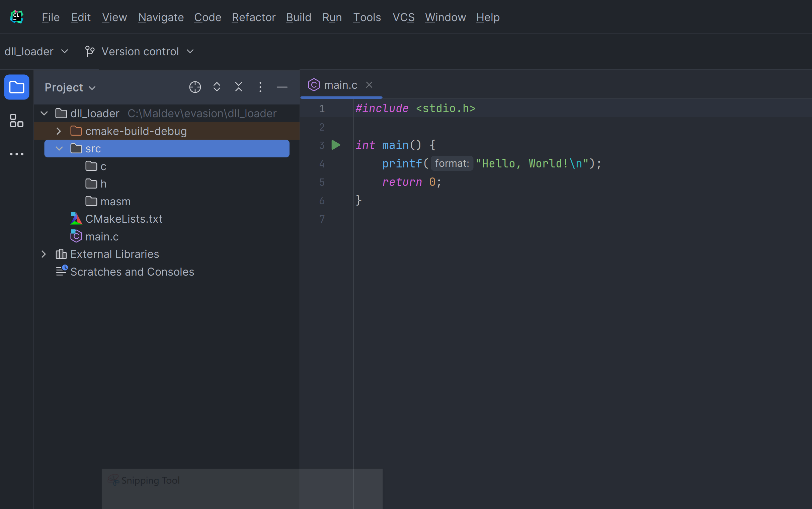Expand the cmake-build-debug folder
The height and width of the screenshot is (509, 812).
pos(59,131)
